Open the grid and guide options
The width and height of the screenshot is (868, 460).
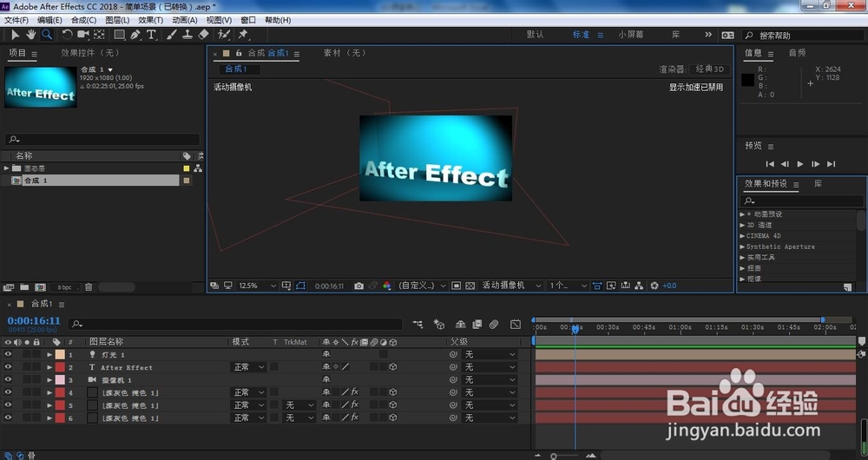click(286, 286)
